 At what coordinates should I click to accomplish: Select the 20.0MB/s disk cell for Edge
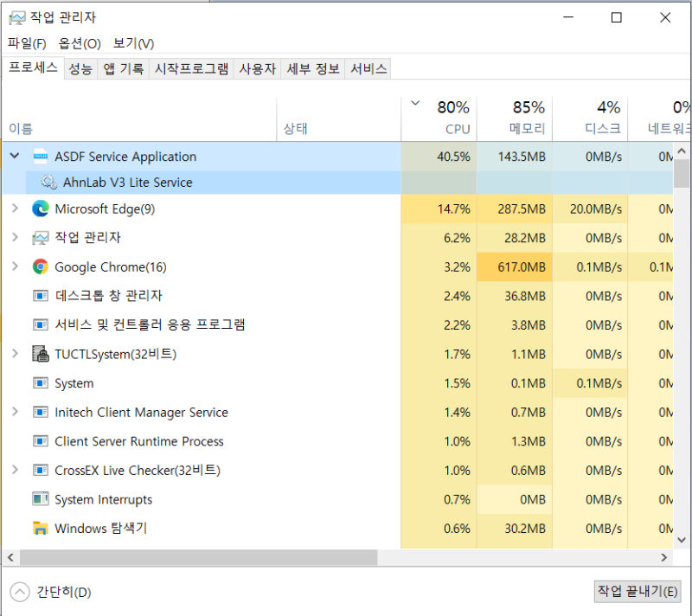[590, 209]
